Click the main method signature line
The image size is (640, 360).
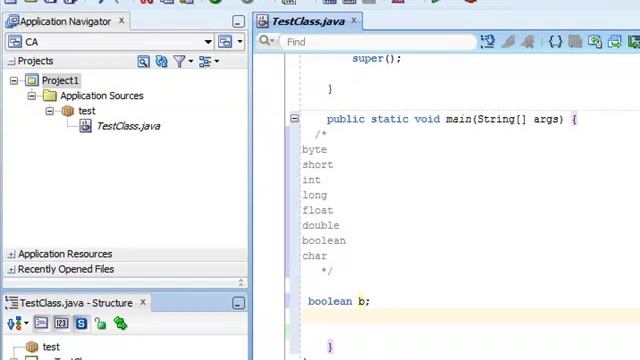click(452, 119)
